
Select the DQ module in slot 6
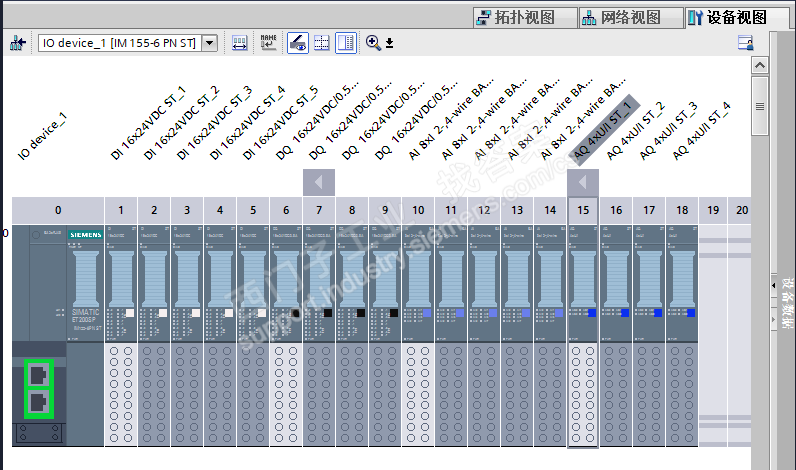coord(286,284)
